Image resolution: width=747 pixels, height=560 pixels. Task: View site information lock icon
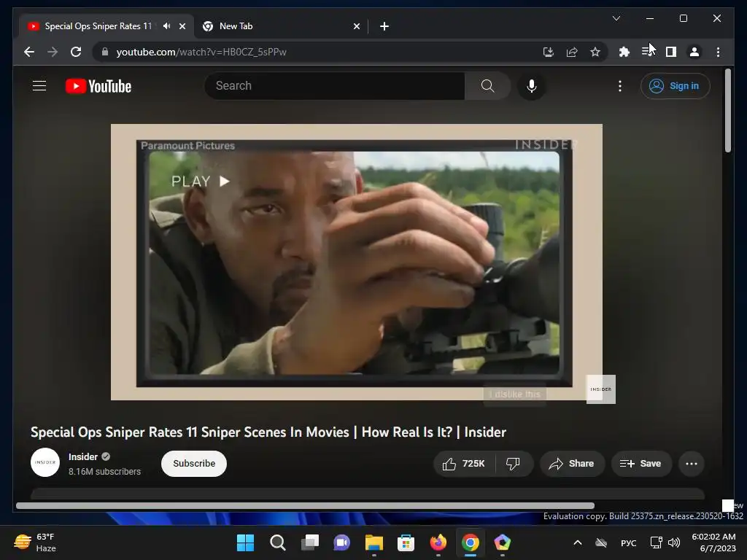105,52
